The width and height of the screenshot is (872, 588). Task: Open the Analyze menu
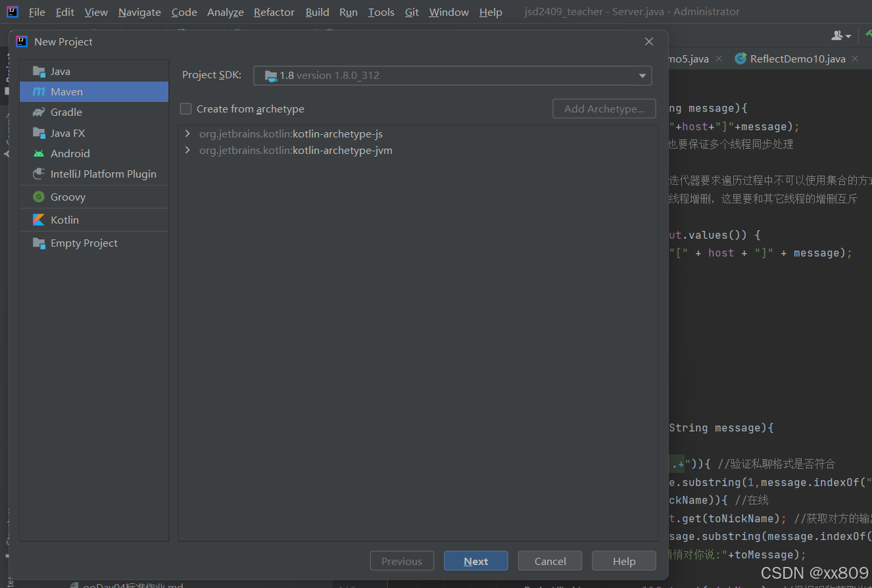coord(226,12)
